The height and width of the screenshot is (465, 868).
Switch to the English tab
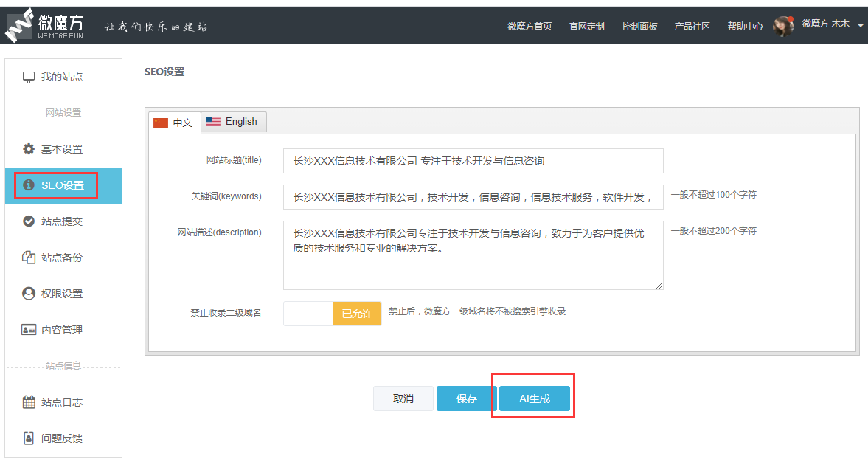click(234, 121)
